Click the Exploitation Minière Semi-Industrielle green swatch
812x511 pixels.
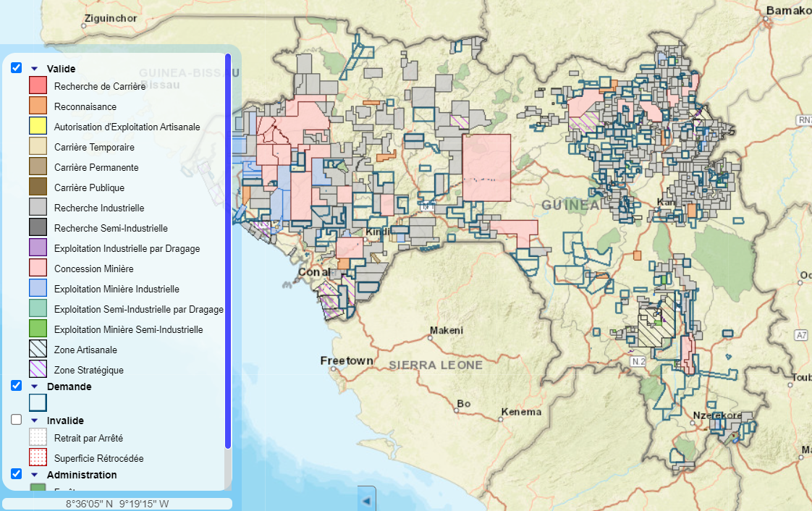(x=38, y=328)
